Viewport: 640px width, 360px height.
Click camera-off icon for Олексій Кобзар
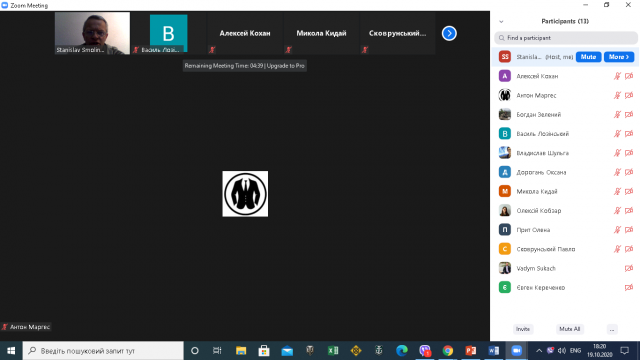pos(629,210)
